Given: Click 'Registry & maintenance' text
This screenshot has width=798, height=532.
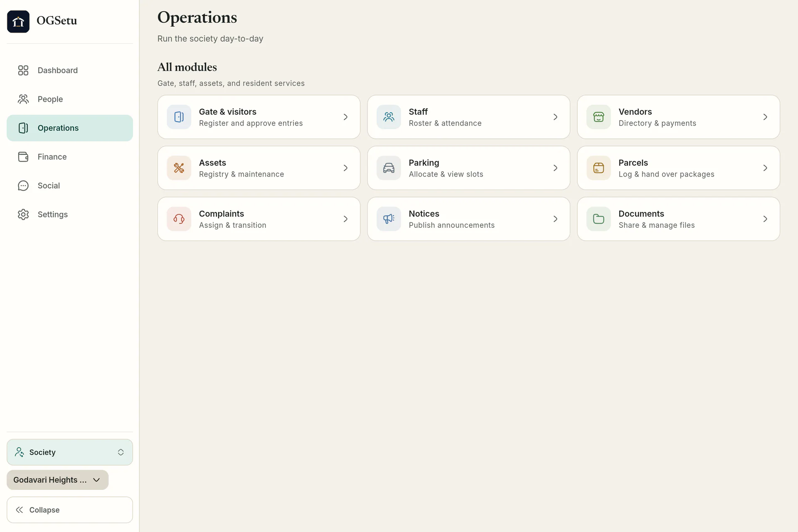Looking at the screenshot, I should [241, 174].
